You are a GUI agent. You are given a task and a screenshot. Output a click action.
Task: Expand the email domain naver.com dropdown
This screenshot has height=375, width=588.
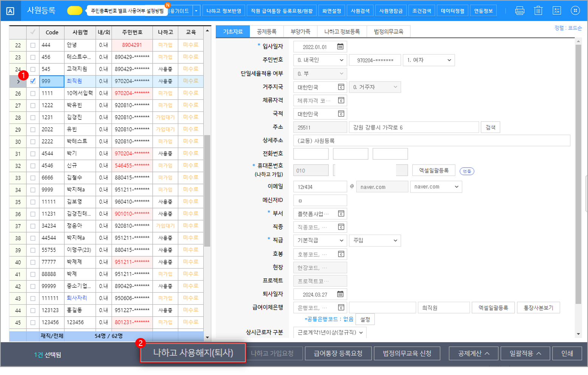pos(436,187)
